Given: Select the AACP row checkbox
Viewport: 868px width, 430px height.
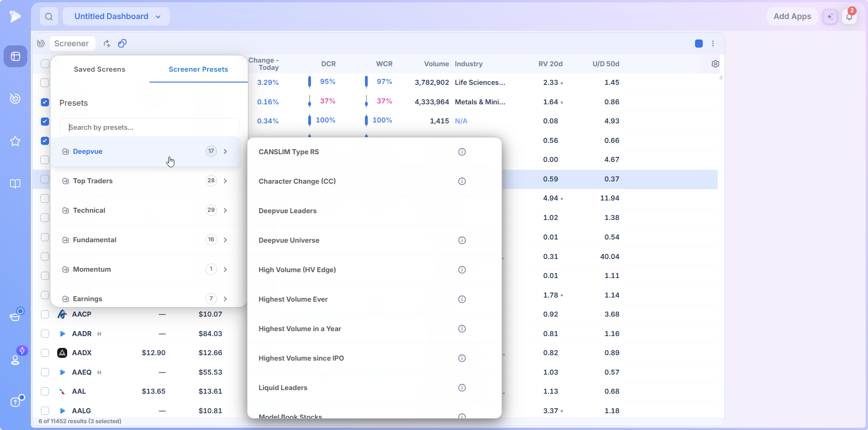Looking at the screenshot, I should click(44, 314).
